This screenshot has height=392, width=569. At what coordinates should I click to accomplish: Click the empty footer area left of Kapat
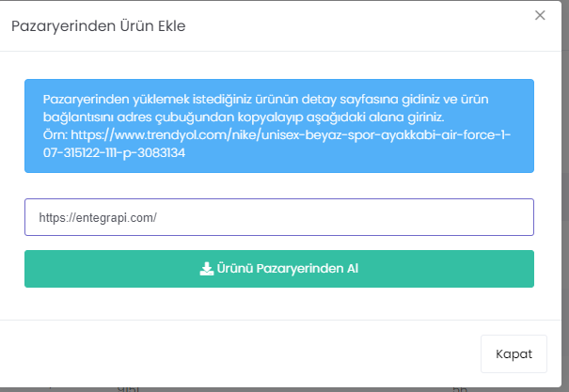tap(235, 353)
